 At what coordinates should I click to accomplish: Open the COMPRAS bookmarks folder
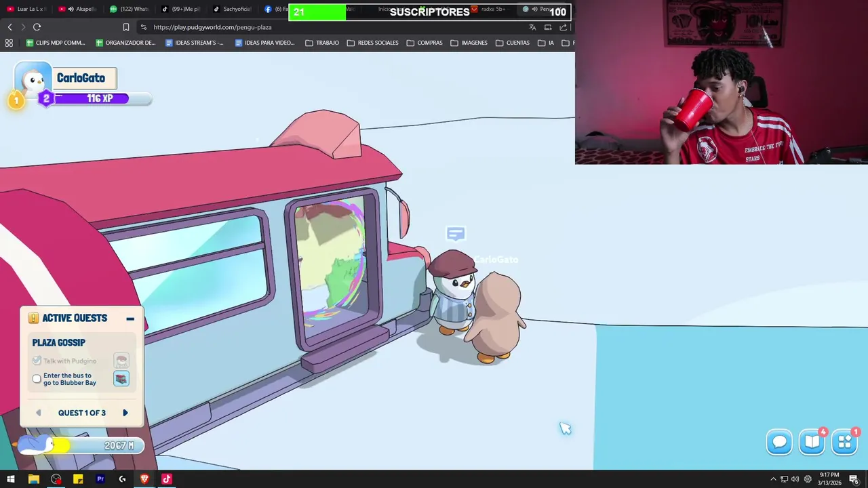pyautogui.click(x=425, y=43)
